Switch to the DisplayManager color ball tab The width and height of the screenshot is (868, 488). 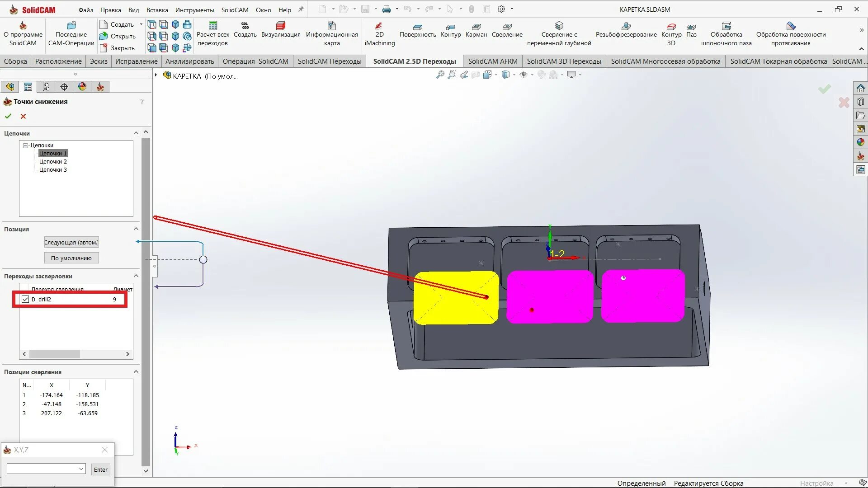(x=82, y=87)
